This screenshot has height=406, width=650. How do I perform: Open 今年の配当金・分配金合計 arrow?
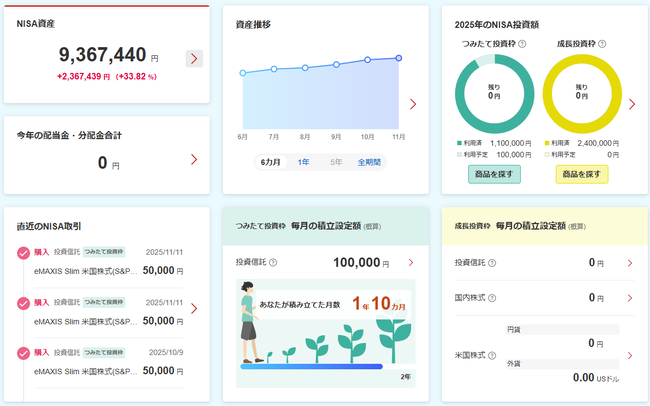click(x=194, y=160)
